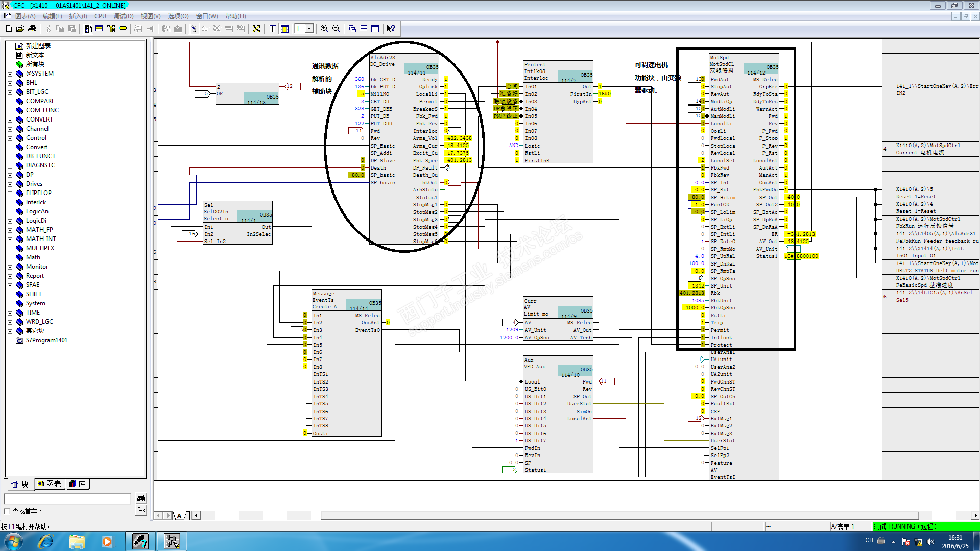Viewport: 980px width, 551px height.
Task: Click the Fit-to-window arrows icon
Action: click(256, 29)
